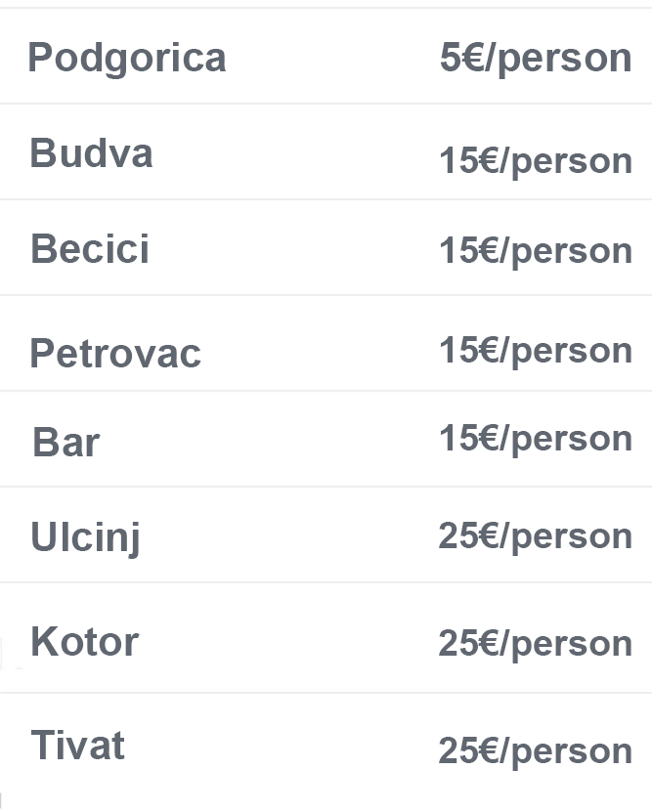This screenshot has width=652, height=812.
Task: Select the Budva destination label
Action: tap(91, 153)
